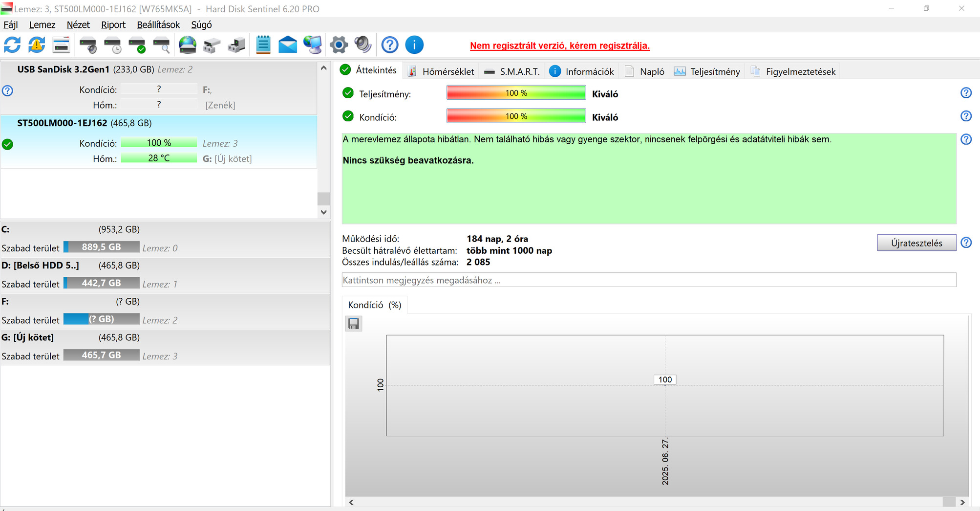
Task: Click the comment field Kattintson megjegyzés megadásához
Action: click(649, 280)
